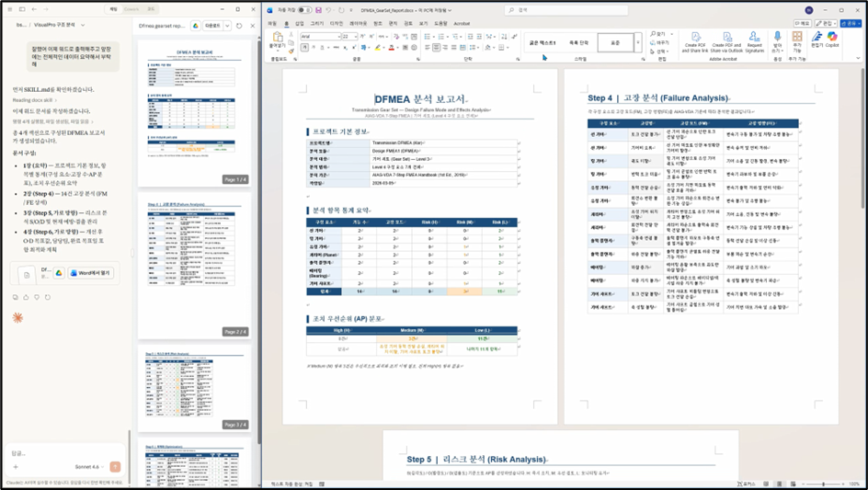
Task: Toggle the sidebar panel icon in Claude
Action: click(x=22, y=9)
